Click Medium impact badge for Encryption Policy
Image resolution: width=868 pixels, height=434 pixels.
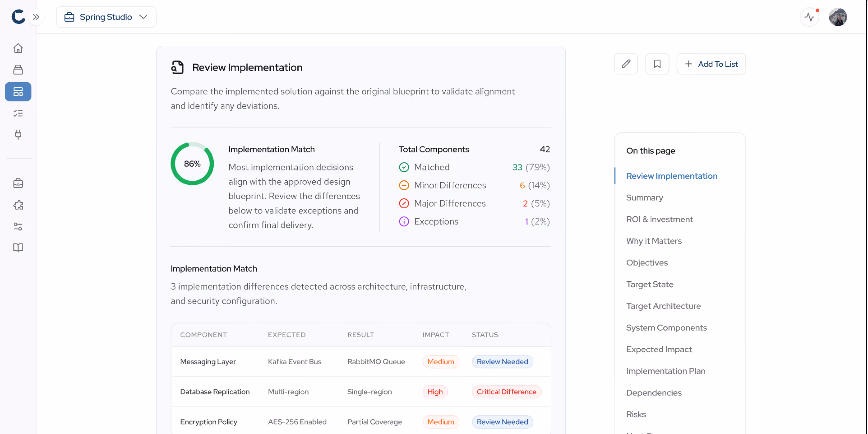coord(441,422)
